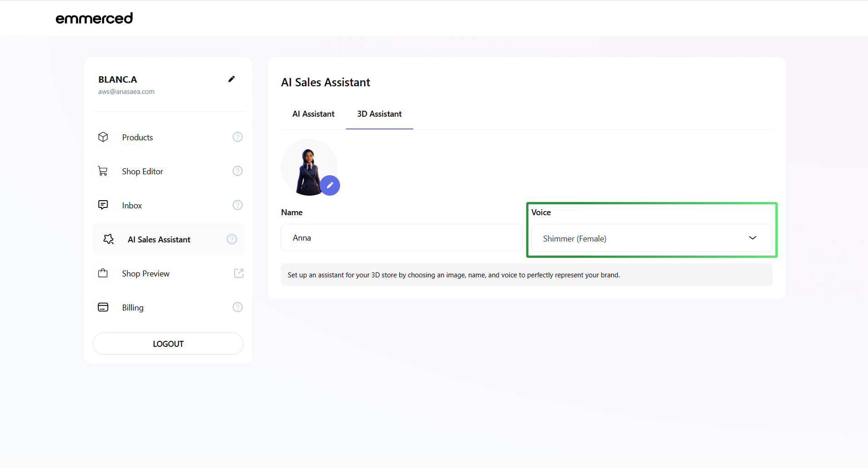Click the external link icon for Shop Preview
The width and height of the screenshot is (868, 468).
(238, 273)
